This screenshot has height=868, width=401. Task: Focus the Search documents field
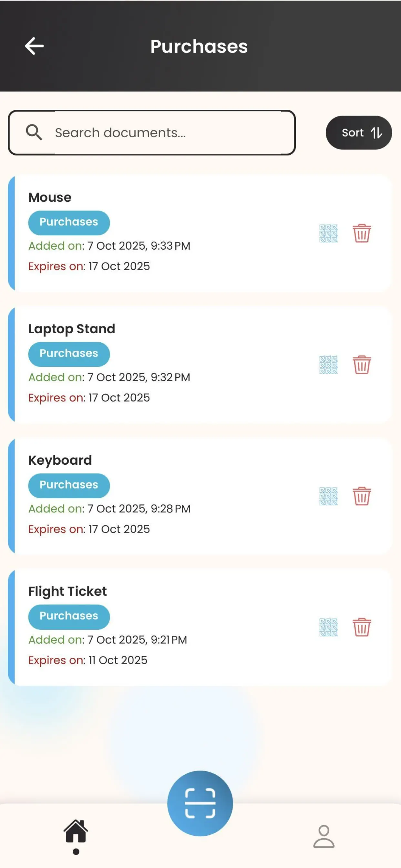[x=152, y=132]
